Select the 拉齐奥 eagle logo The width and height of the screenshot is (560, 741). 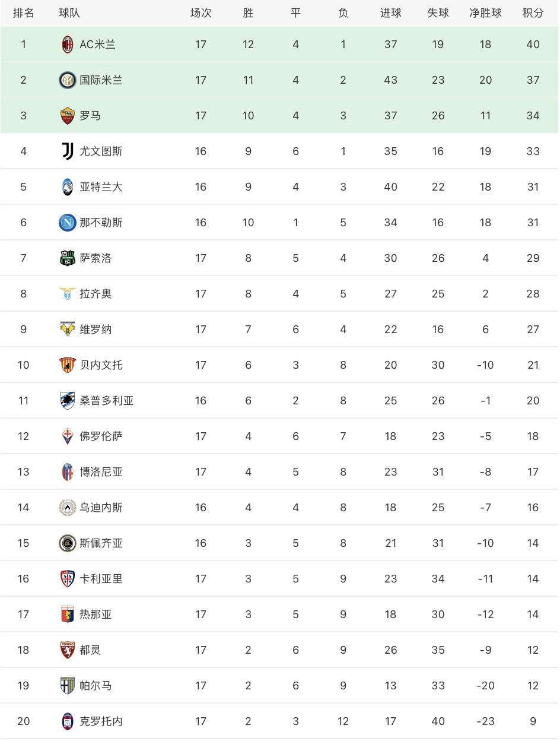(x=68, y=294)
